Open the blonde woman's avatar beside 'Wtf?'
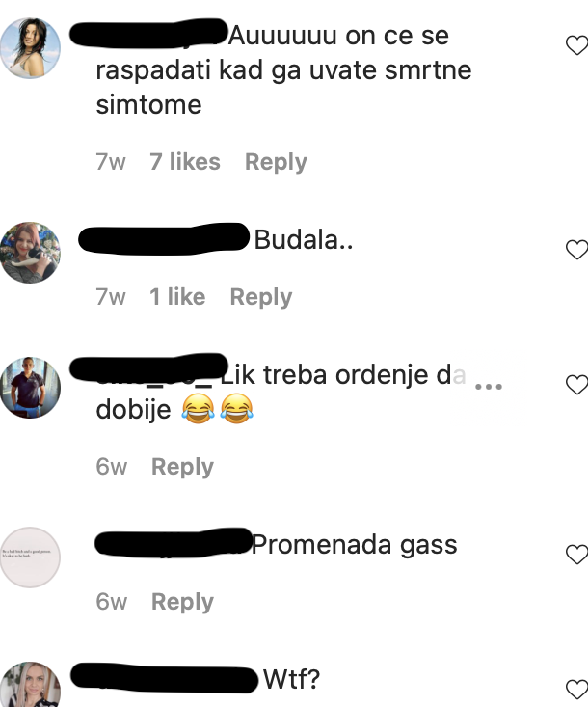The image size is (588, 707). (x=30, y=685)
